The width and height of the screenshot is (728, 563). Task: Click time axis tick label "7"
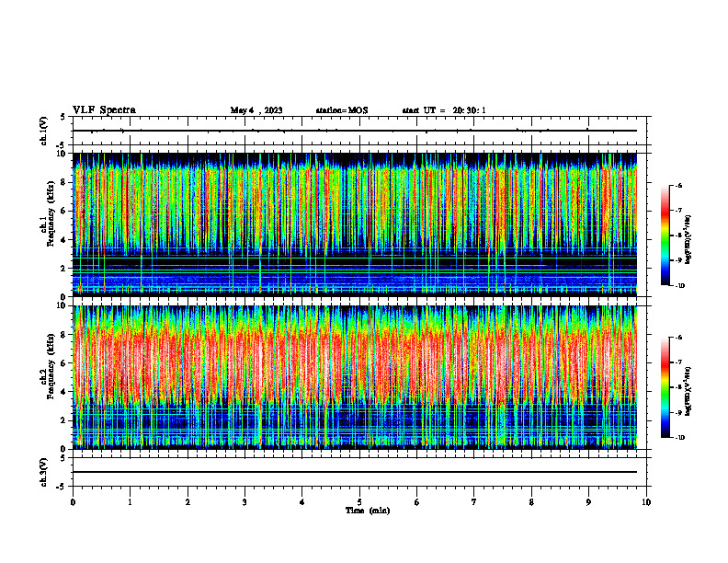(474, 502)
